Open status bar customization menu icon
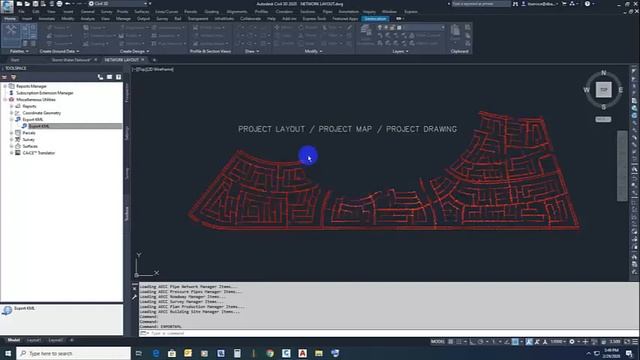Viewport: 640px width, 360px height. [635, 342]
